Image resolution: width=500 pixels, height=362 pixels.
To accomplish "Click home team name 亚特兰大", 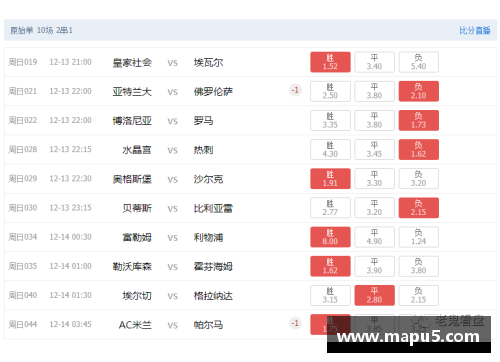I will [x=132, y=92].
